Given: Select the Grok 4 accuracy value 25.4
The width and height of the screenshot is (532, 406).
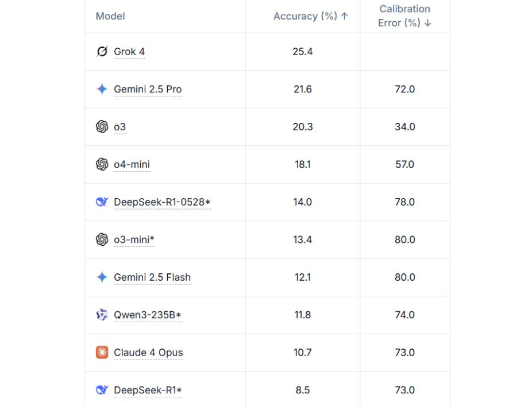Looking at the screenshot, I should tap(303, 52).
